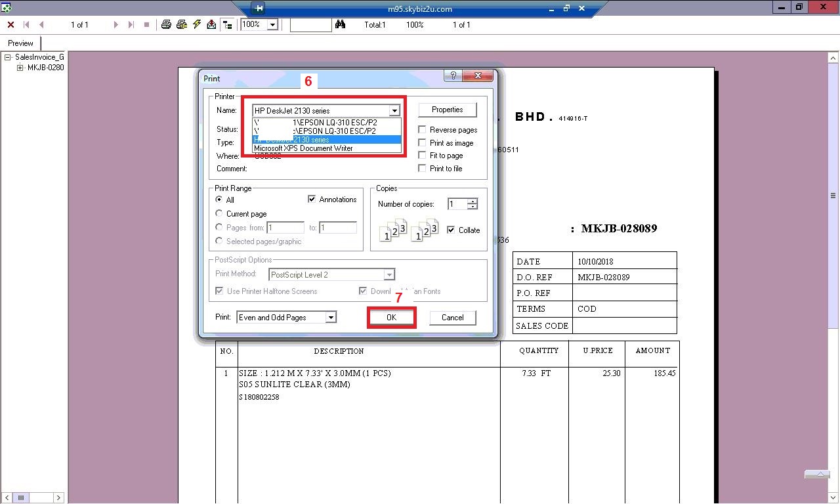Click the lightning bolt refresh icon
The image size is (840, 504).
[x=196, y=24]
